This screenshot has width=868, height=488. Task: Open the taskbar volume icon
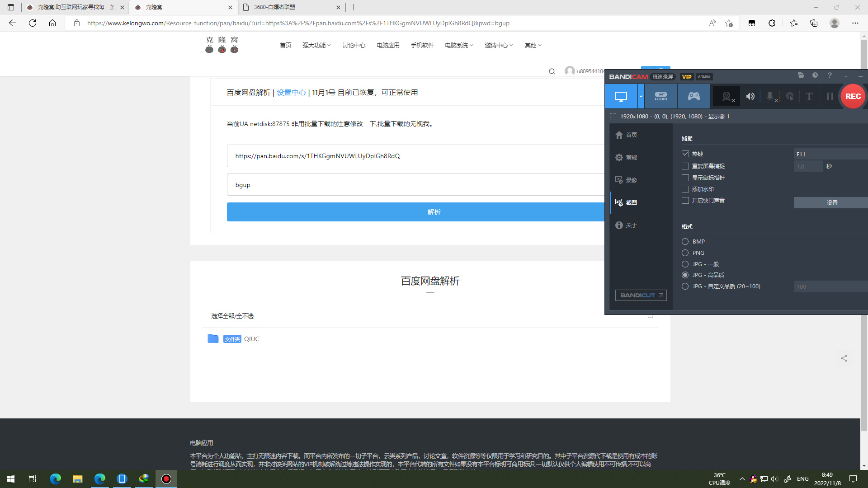click(x=774, y=479)
